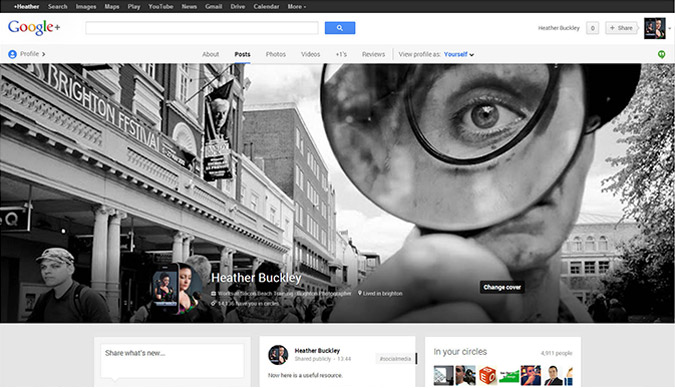Image resolution: width=675 pixels, height=388 pixels.
Task: Click the Heather Buckley post author link
Action: point(317,351)
